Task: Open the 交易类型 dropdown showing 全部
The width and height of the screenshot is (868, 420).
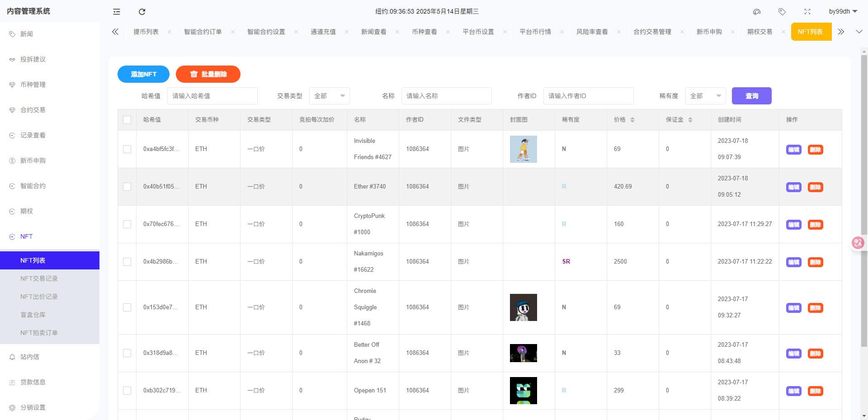Action: coord(329,96)
